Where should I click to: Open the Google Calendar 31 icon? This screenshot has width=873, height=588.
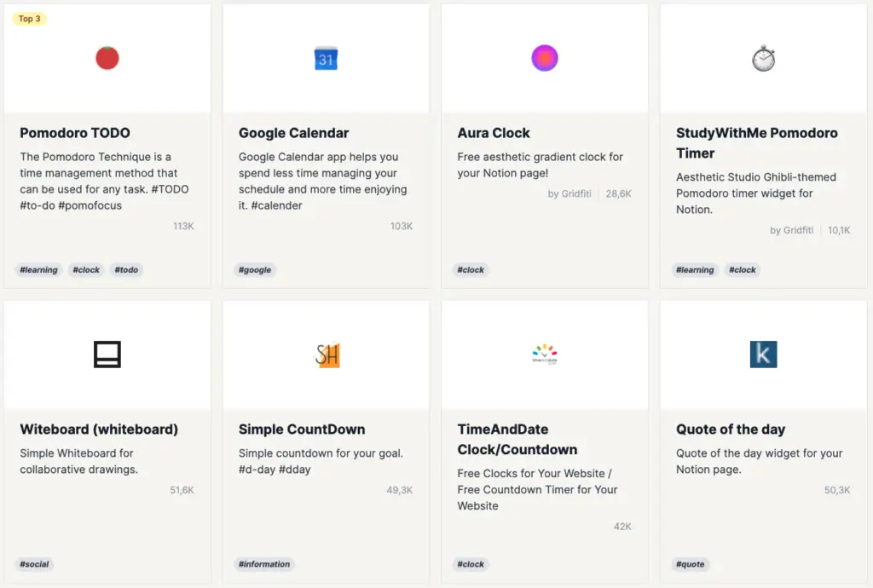pyautogui.click(x=326, y=59)
